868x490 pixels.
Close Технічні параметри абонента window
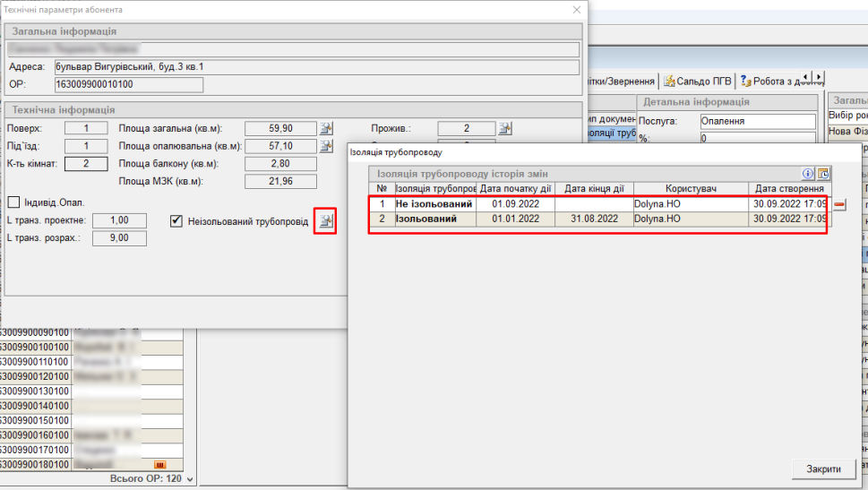point(576,10)
